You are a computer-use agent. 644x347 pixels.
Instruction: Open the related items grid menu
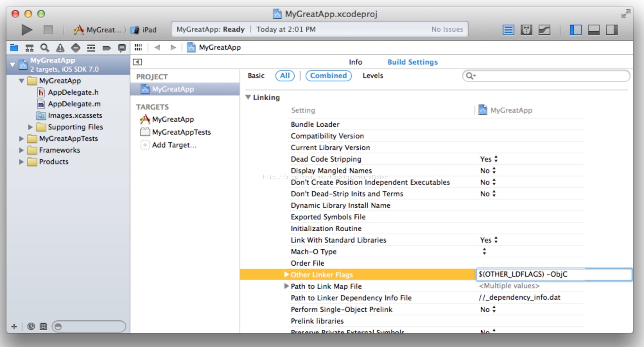tap(138, 47)
